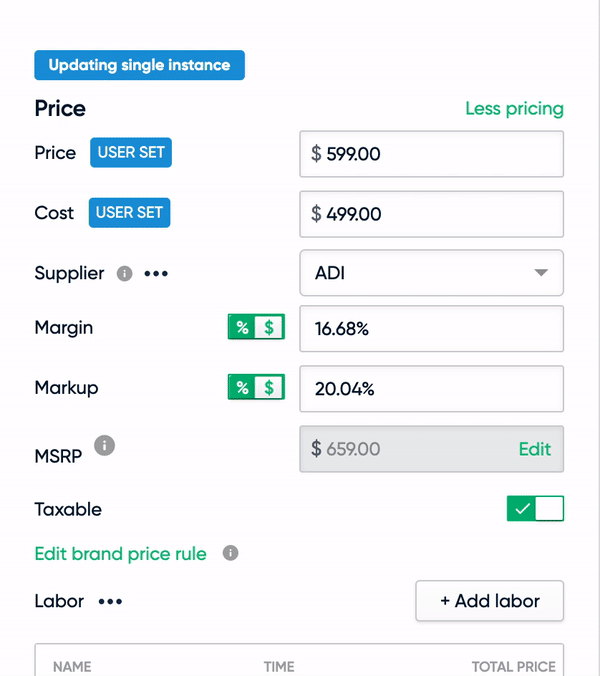Toggle the Taxable switch off
600x676 pixels.
tap(535, 509)
